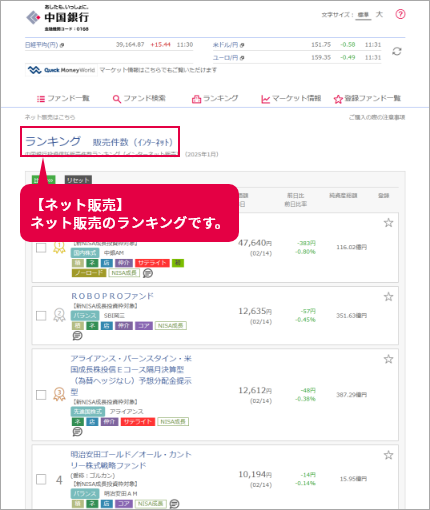Viewport: 430px width, 510px height.
Task: Click the 先進国株式 category tag
Action: [x=88, y=411]
